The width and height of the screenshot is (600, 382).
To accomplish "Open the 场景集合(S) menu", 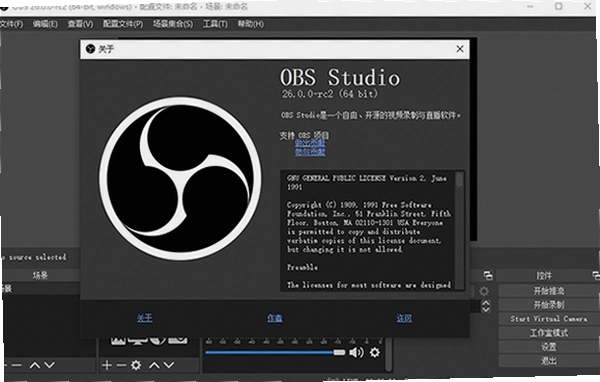I will 173,24.
